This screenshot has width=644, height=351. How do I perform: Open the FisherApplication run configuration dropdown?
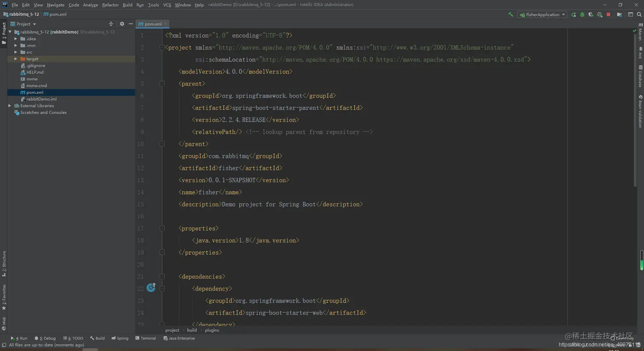[542, 14]
